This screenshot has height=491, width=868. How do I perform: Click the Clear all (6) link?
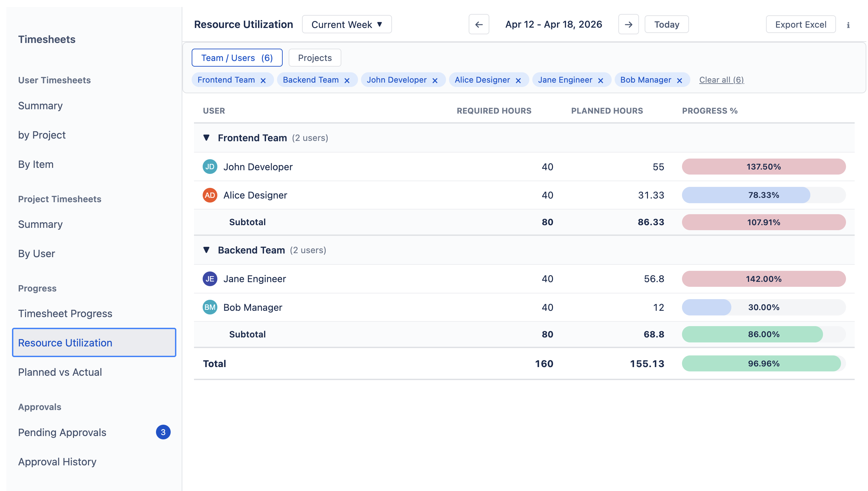pos(722,80)
